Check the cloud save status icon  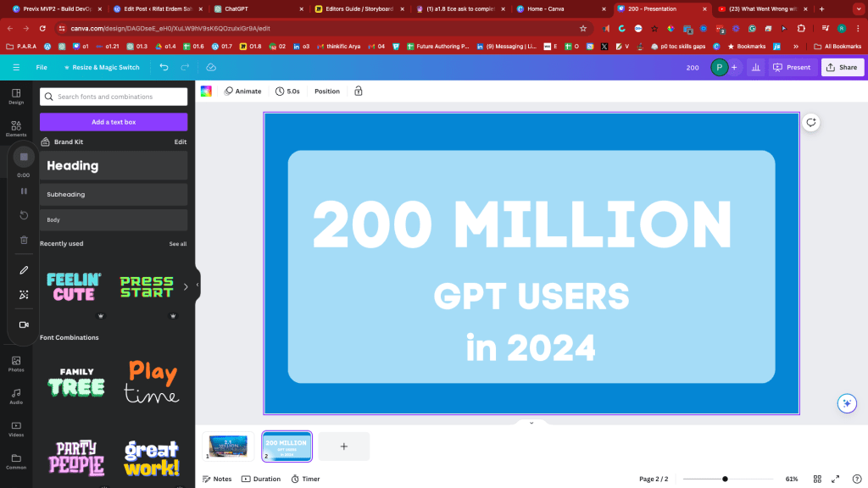(x=211, y=68)
